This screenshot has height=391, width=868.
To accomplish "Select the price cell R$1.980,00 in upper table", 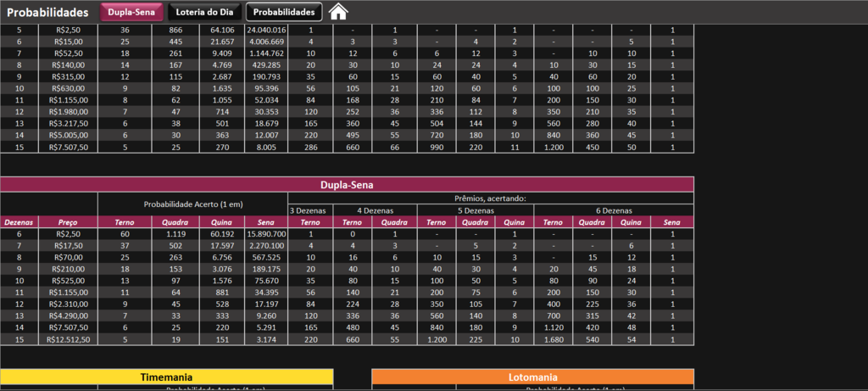I will [68, 112].
